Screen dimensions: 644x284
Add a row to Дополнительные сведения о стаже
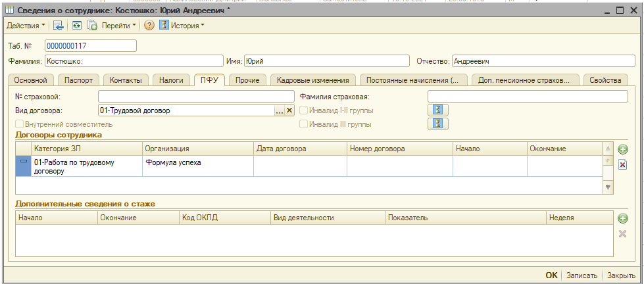623,218
